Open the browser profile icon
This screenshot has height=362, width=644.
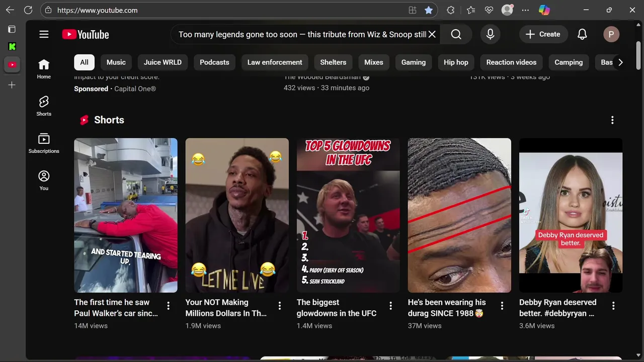(507, 10)
